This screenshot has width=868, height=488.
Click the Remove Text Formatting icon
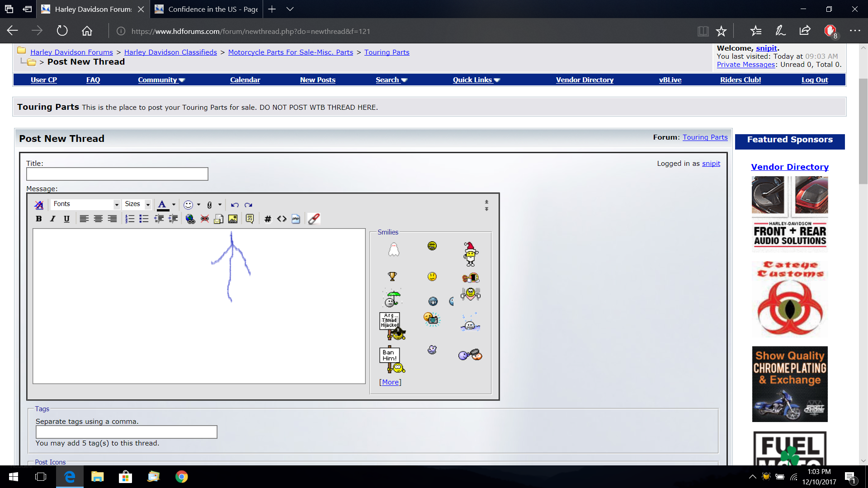39,205
